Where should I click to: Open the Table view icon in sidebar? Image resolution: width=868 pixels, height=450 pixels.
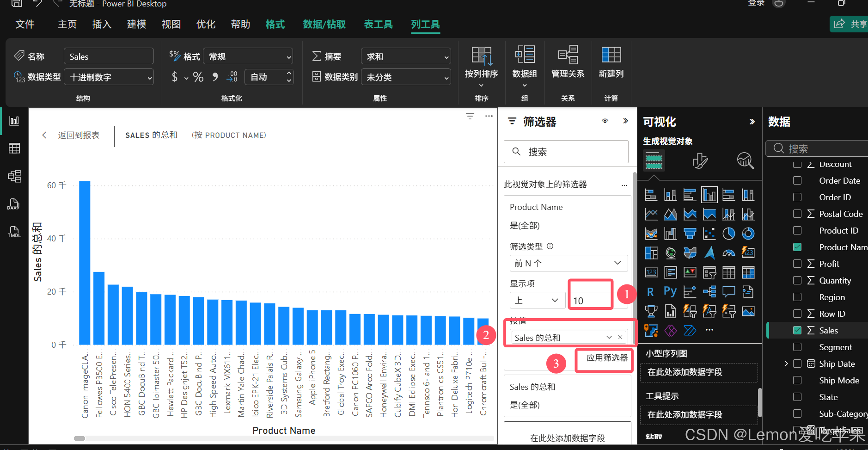pos(14,148)
